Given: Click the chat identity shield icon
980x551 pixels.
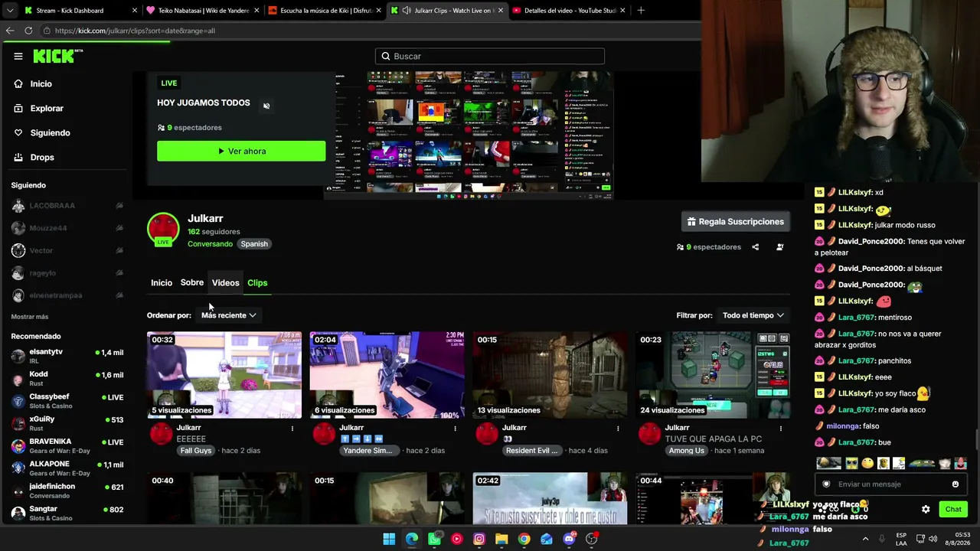Looking at the screenshot, I should [826, 484].
